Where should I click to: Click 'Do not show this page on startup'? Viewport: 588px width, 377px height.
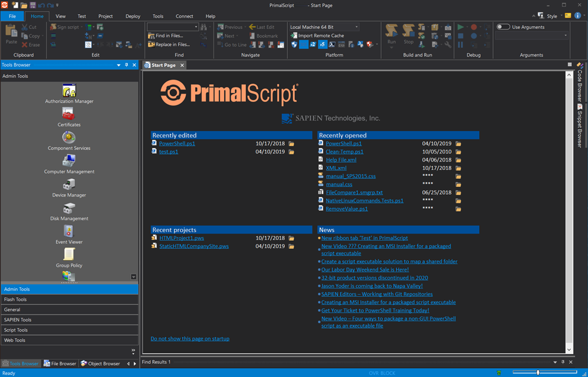click(190, 339)
